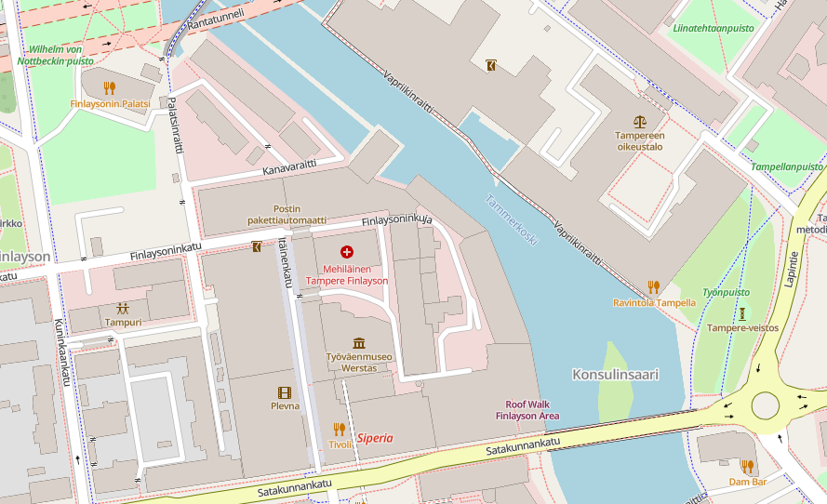The width and height of the screenshot is (827, 504).
Task: Click the Mehiläinen red medical cross icon
Action: click(x=346, y=252)
